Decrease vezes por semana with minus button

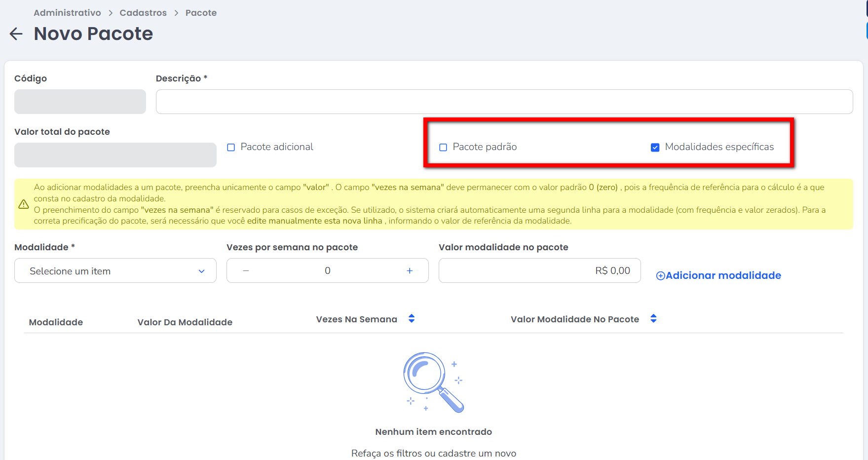pyautogui.click(x=246, y=271)
